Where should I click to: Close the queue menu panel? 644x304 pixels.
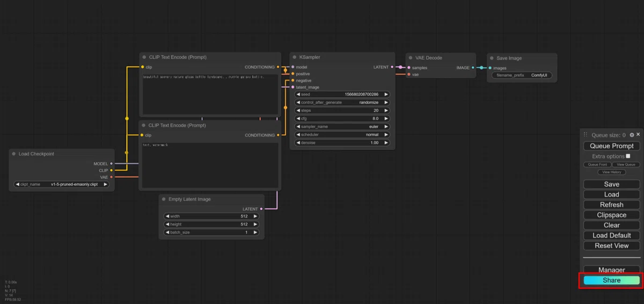click(638, 135)
